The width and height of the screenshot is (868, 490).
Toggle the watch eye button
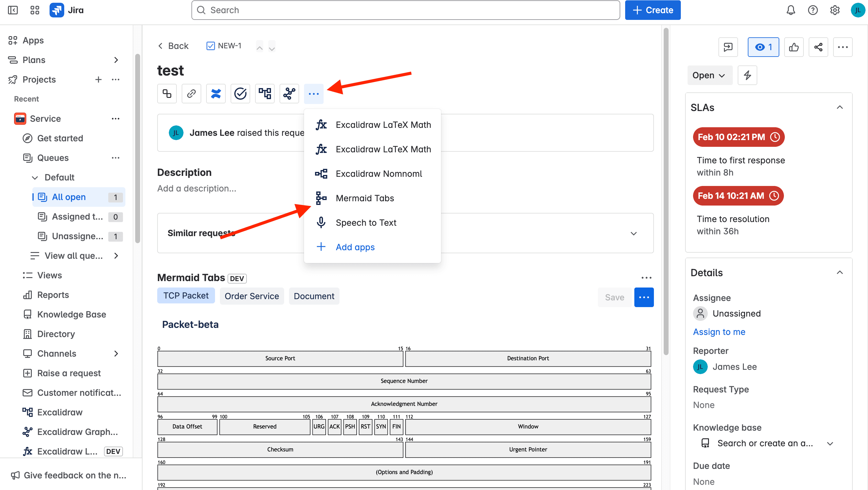(x=763, y=47)
